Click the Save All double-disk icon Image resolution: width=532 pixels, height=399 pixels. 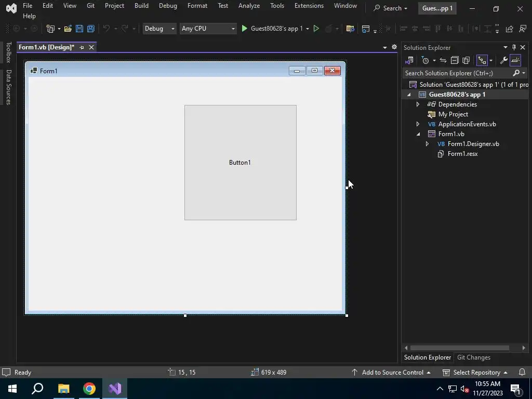[90, 29]
